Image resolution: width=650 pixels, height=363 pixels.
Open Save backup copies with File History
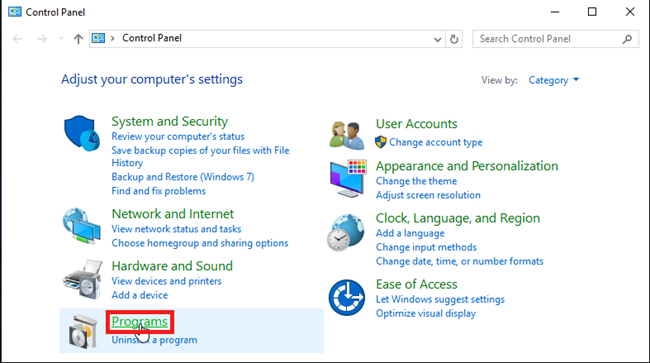tap(200, 156)
